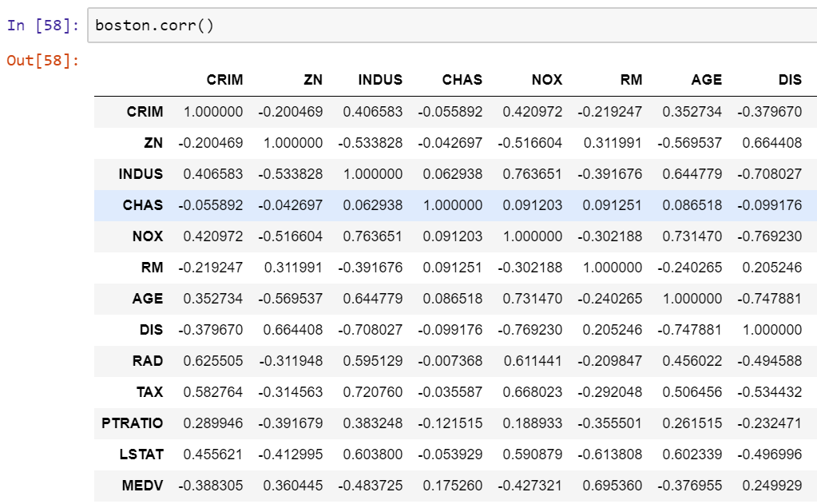
Task: Select the TAX row label
Action: pyautogui.click(x=149, y=392)
